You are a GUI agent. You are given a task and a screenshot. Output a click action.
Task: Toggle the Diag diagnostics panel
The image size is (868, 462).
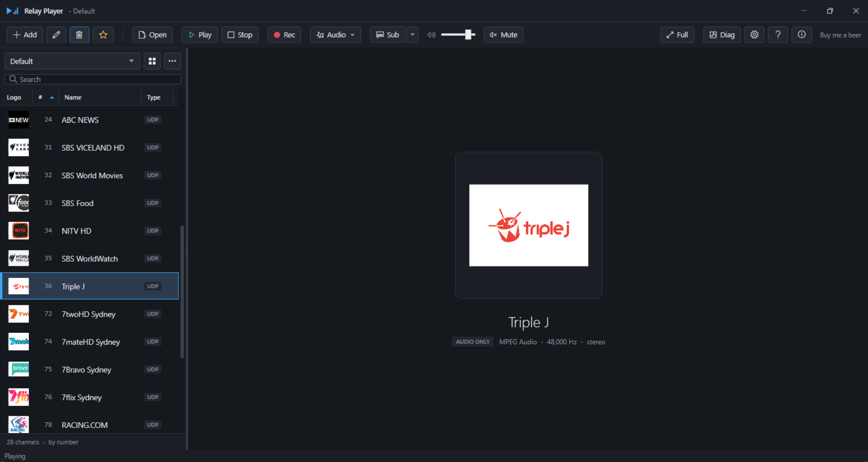click(x=722, y=35)
